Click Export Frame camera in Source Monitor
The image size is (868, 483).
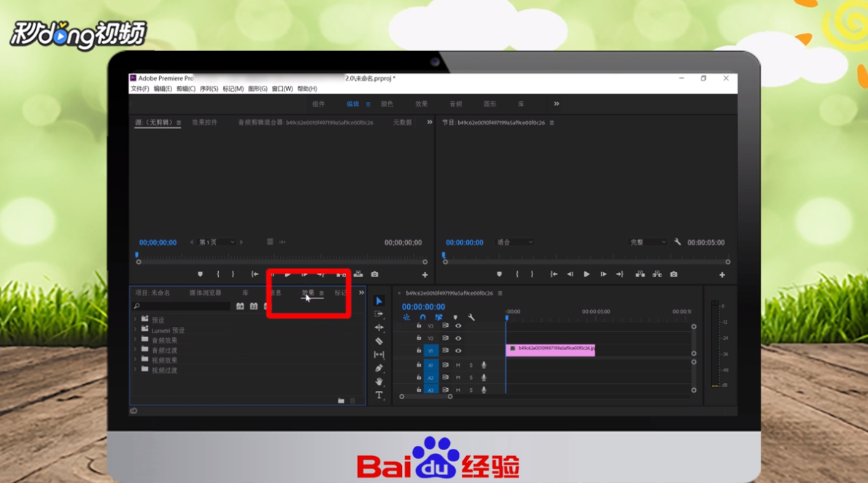coord(375,274)
